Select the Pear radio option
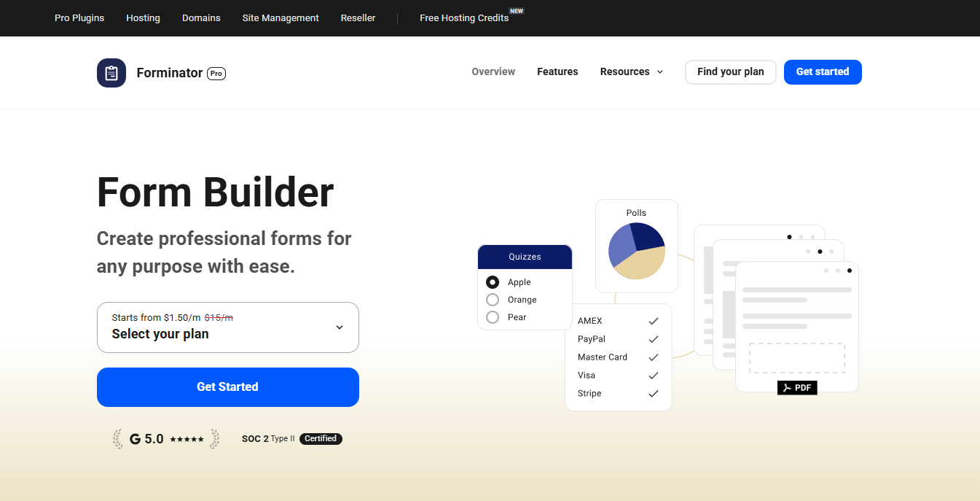The height and width of the screenshot is (501, 980). 493,317
